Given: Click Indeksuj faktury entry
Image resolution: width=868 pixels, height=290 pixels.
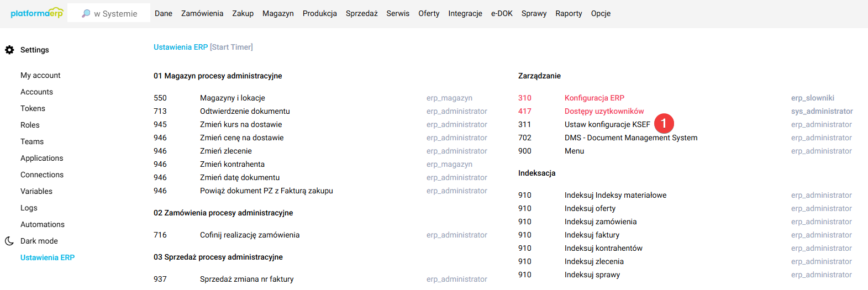Looking at the screenshot, I should tap(592, 235).
